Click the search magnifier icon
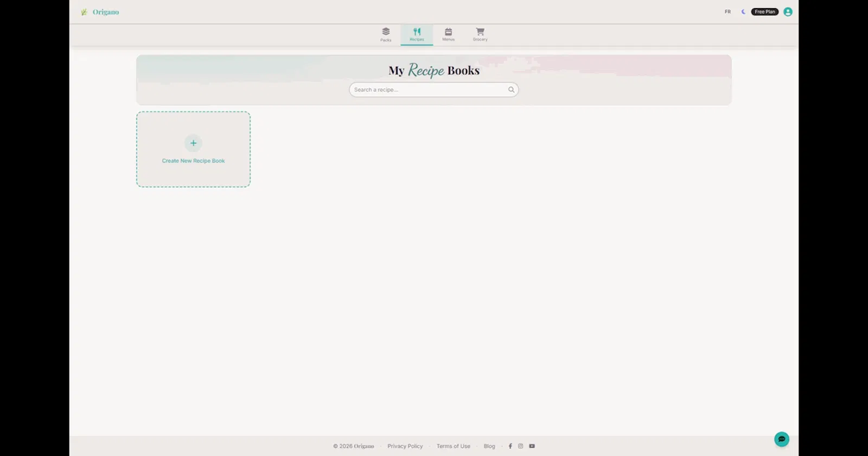Screen dimensions: 868x456 [x=511, y=90]
